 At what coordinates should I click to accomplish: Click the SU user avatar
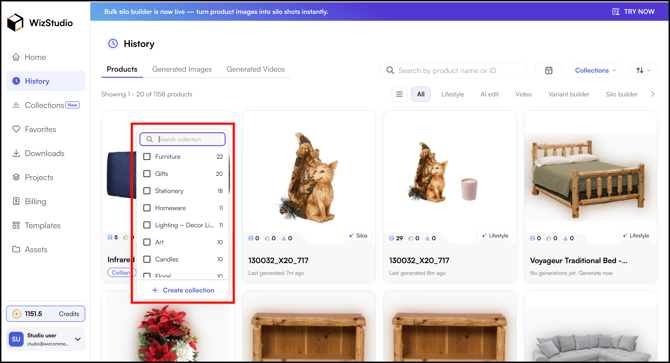tap(16, 340)
